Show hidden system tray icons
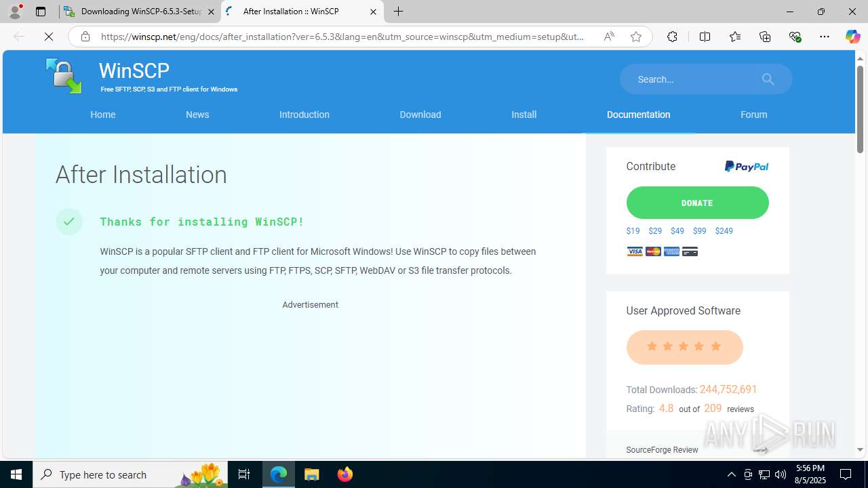Viewport: 868px width, 488px height. tap(731, 474)
